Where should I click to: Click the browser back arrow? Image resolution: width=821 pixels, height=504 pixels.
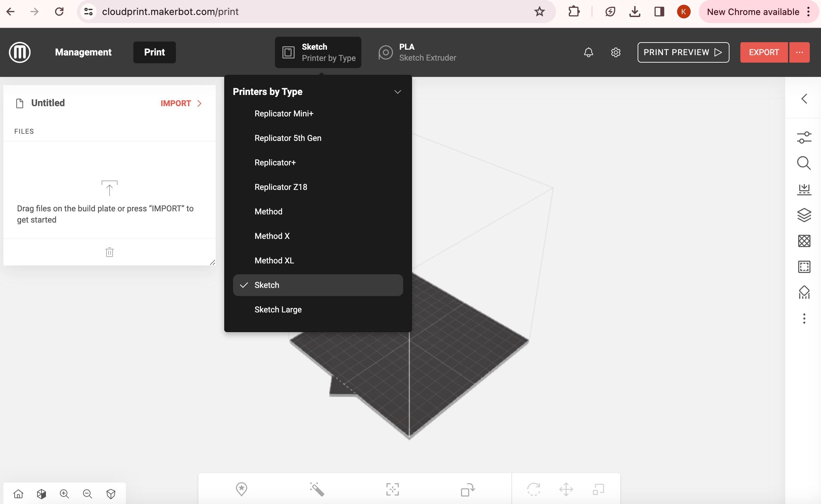coord(11,12)
